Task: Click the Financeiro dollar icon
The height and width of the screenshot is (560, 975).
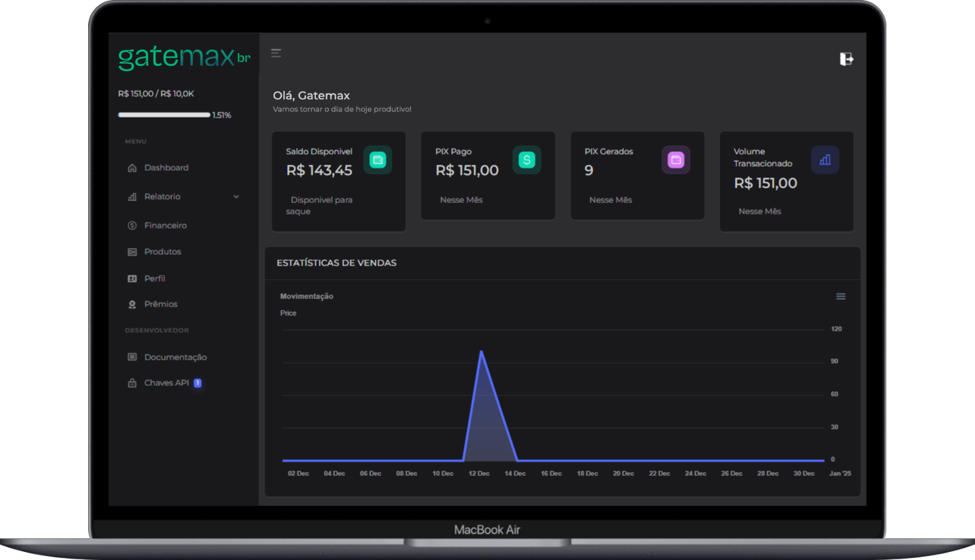Action: coord(132,226)
